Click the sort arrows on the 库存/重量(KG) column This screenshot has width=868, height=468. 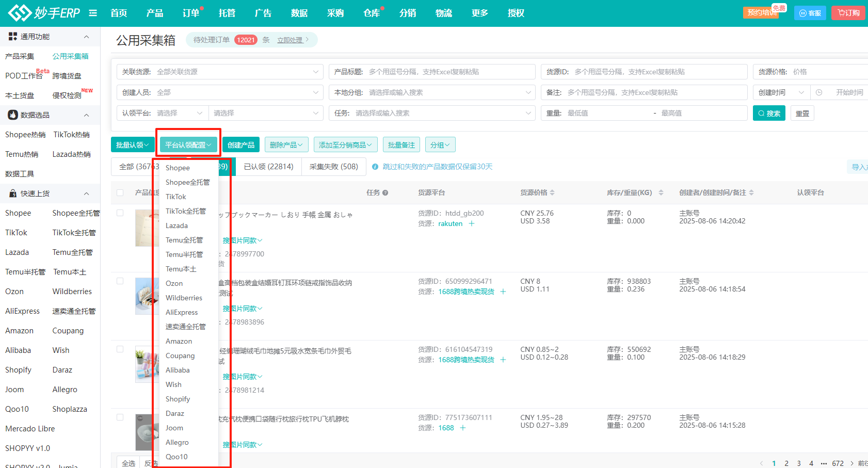(661, 192)
